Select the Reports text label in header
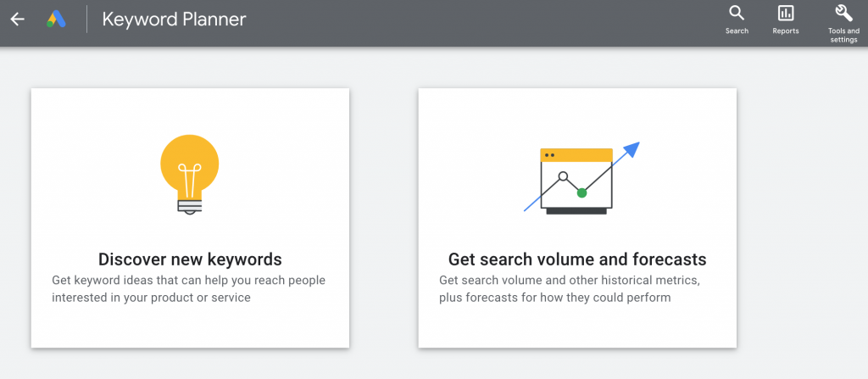The height and width of the screenshot is (379, 868). [x=786, y=31]
